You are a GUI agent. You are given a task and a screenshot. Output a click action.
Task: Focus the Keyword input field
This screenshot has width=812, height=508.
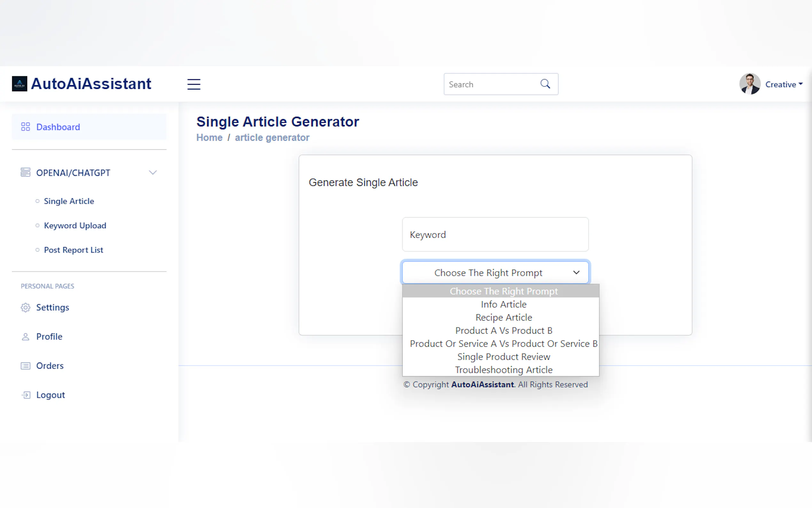pyautogui.click(x=495, y=234)
